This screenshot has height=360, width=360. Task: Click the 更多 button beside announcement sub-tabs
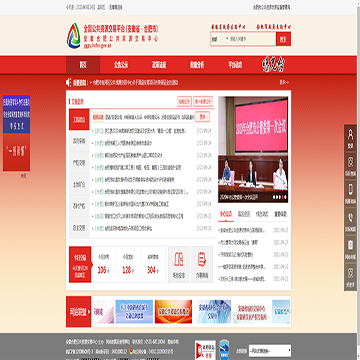click(203, 117)
